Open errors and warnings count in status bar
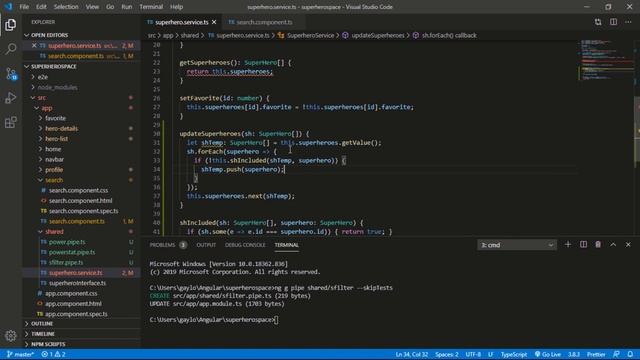 (x=53, y=354)
